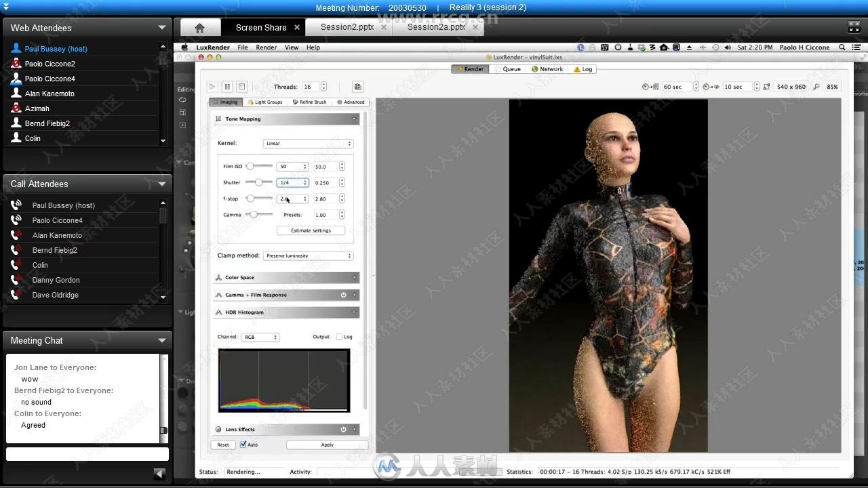
Task: Click the full screen icon at top right
Action: click(854, 27)
